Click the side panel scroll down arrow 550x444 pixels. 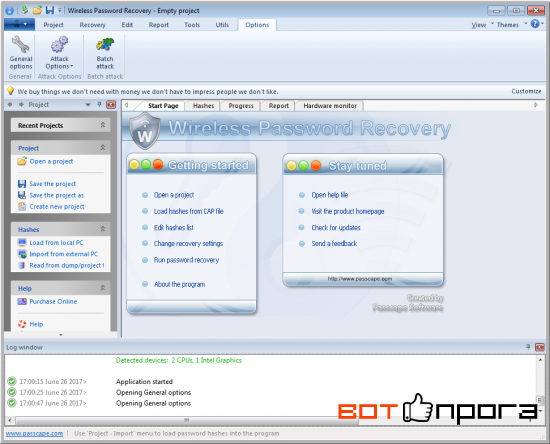pos(61,335)
